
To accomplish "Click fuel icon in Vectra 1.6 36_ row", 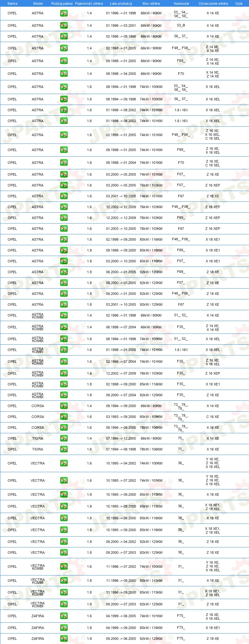I will tap(64, 463).
